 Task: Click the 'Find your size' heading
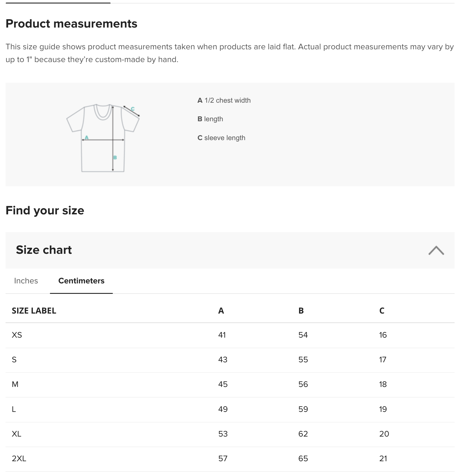click(x=45, y=210)
